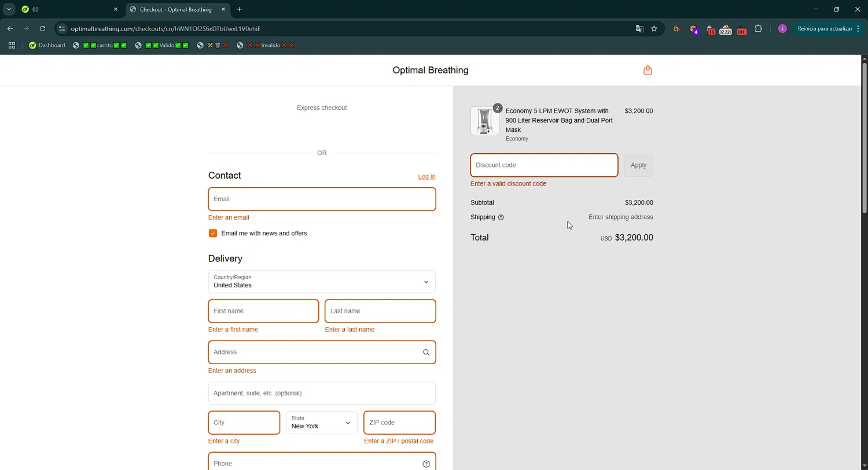Focus the ZIP code field

399,423
